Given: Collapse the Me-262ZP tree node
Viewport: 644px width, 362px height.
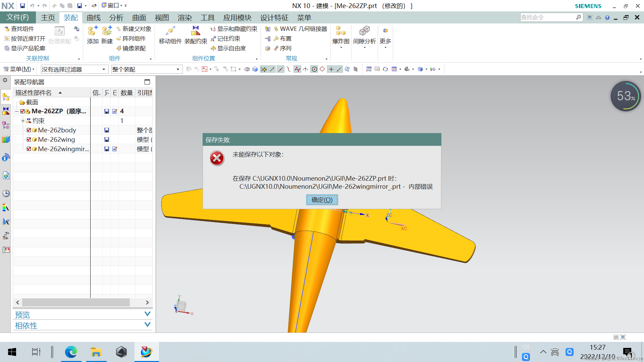Looking at the screenshot, I should 16,111.
